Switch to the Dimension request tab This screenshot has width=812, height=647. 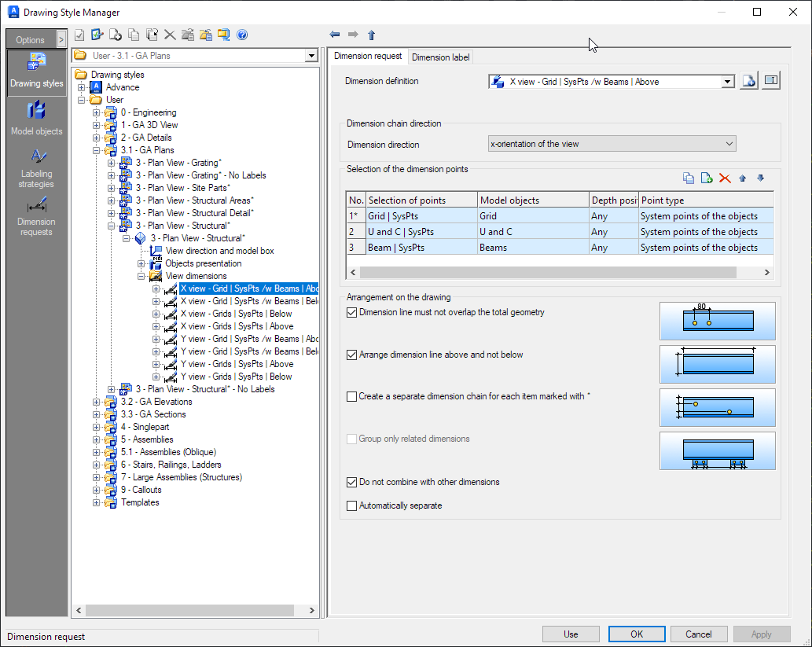[368, 56]
